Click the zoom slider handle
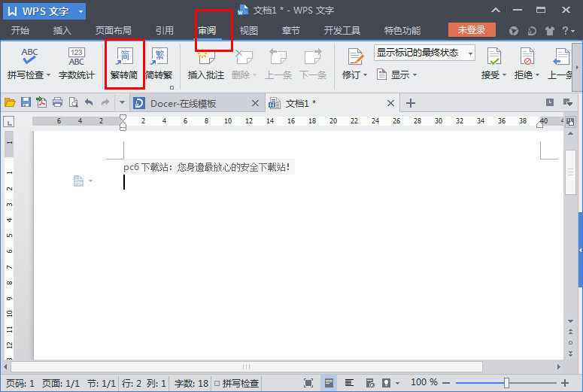583x392 pixels. (506, 384)
